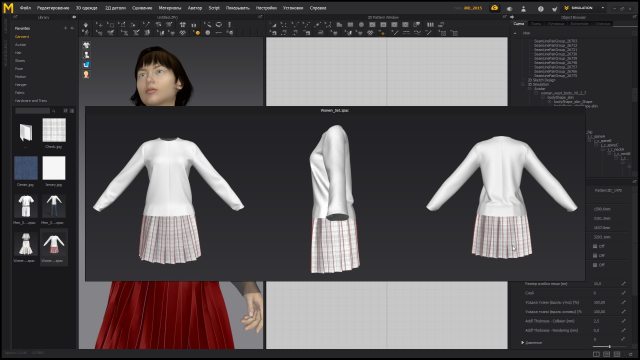Click the garment display icon in 3D viewport
Viewport: 640px width, 360px height.
click(86, 45)
